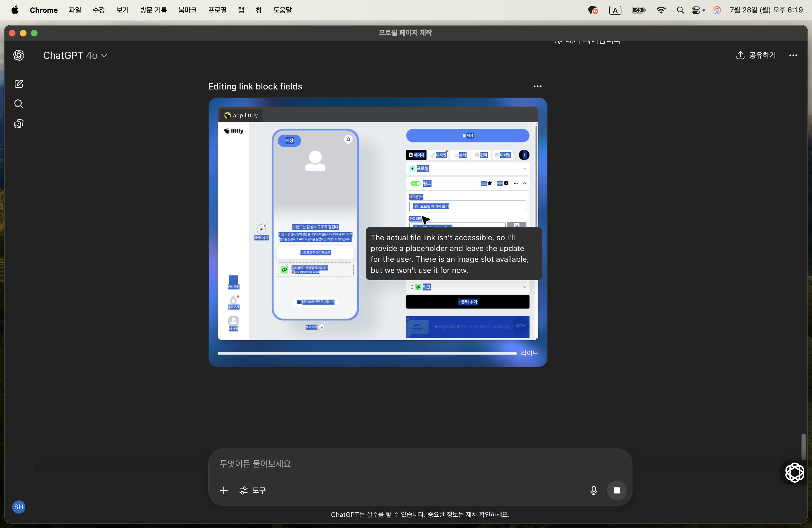Click the microphone dictation icon

tap(594, 490)
